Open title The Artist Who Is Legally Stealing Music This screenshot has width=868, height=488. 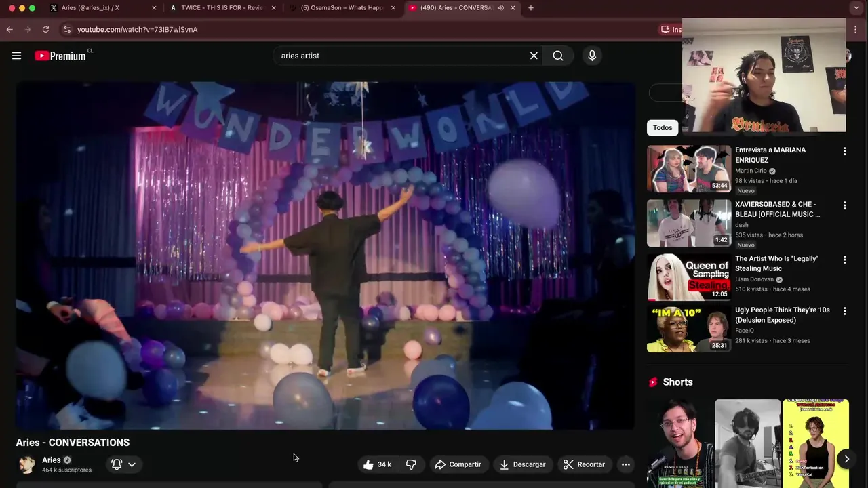pyautogui.click(x=777, y=264)
